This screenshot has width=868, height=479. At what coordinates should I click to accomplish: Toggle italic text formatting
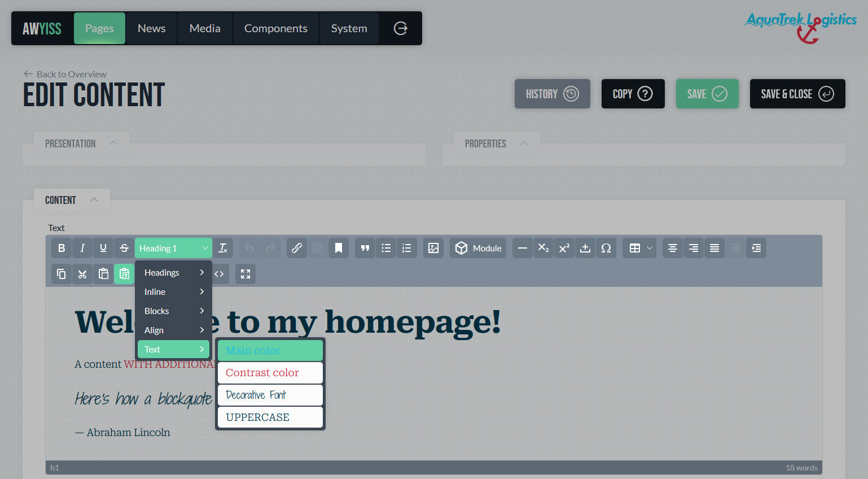(82, 248)
